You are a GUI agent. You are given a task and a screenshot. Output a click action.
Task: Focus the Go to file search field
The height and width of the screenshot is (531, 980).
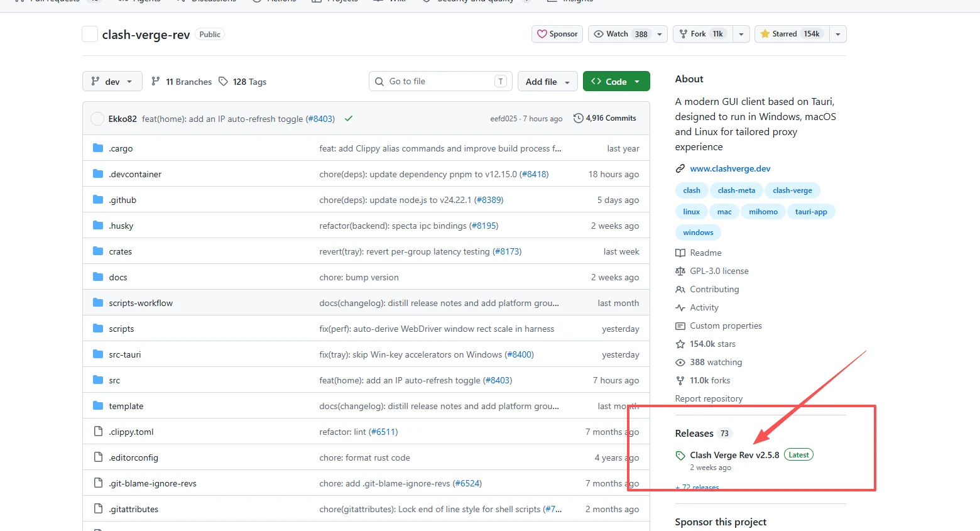pos(440,82)
